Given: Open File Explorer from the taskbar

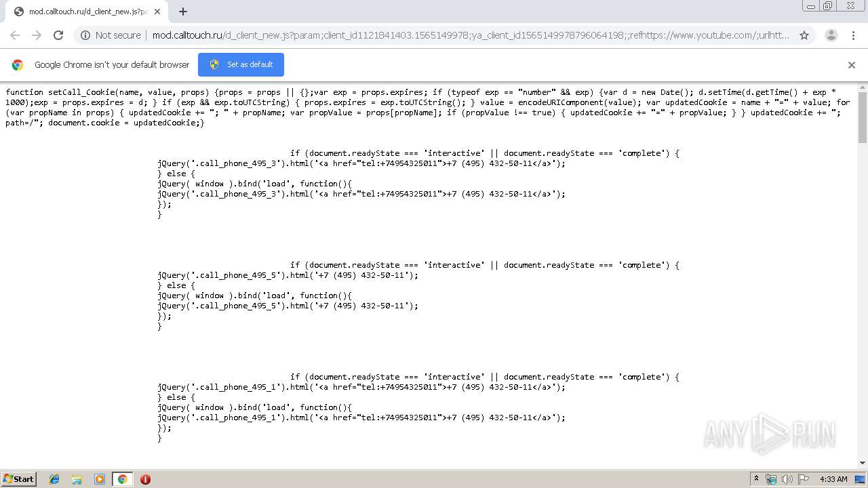Looking at the screenshot, I should pyautogui.click(x=77, y=479).
